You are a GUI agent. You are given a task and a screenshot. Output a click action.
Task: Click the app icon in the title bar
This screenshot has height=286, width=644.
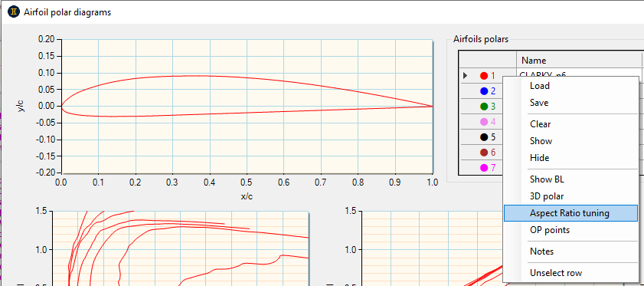14,12
